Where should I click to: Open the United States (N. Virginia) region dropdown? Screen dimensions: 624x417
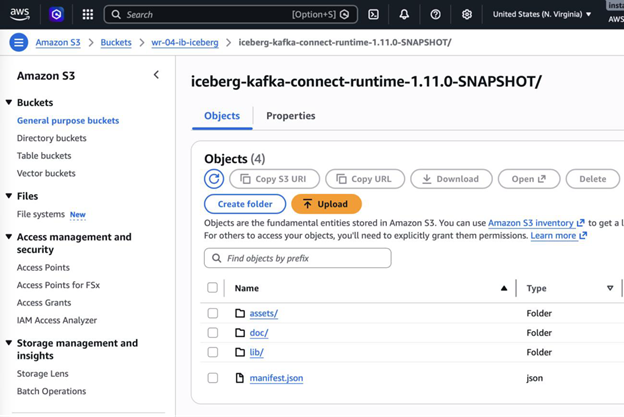click(542, 14)
